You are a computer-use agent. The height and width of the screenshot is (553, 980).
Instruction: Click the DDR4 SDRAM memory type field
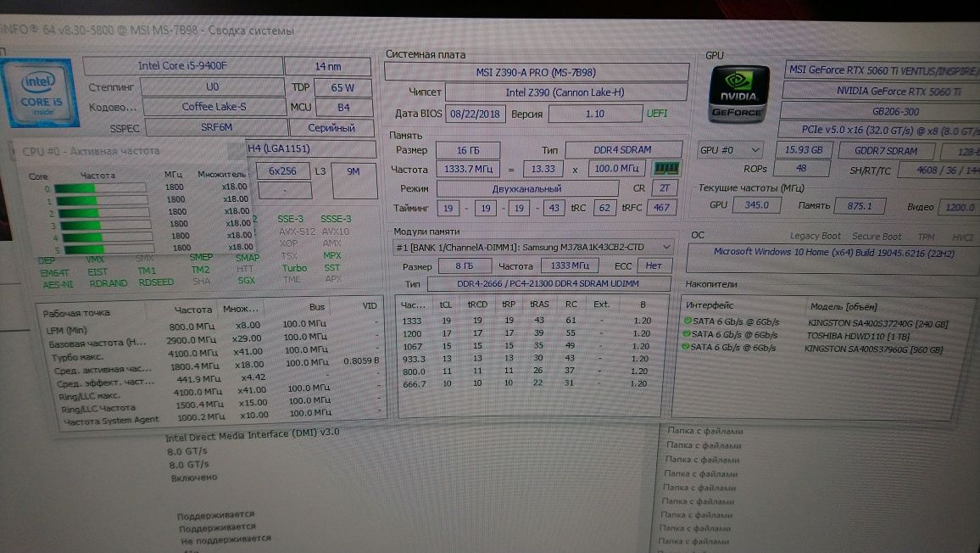click(622, 150)
